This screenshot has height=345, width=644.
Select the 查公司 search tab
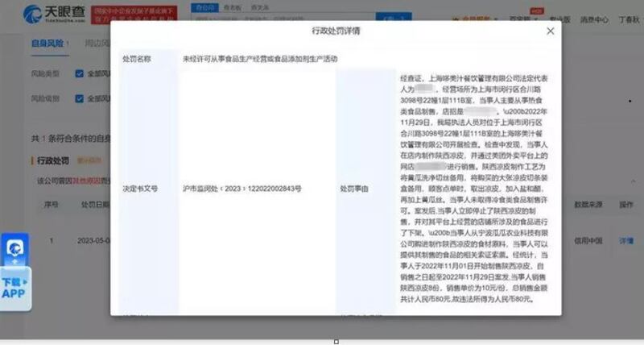point(205,7)
